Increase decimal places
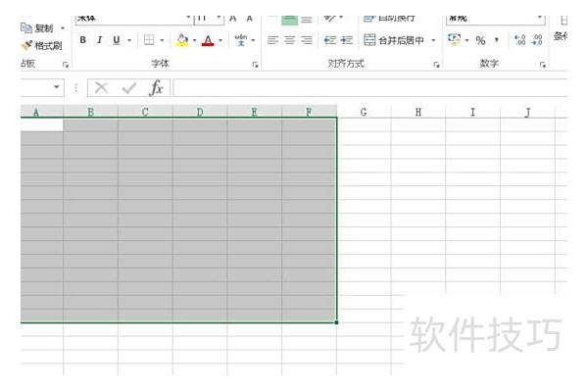 pyautogui.click(x=519, y=40)
